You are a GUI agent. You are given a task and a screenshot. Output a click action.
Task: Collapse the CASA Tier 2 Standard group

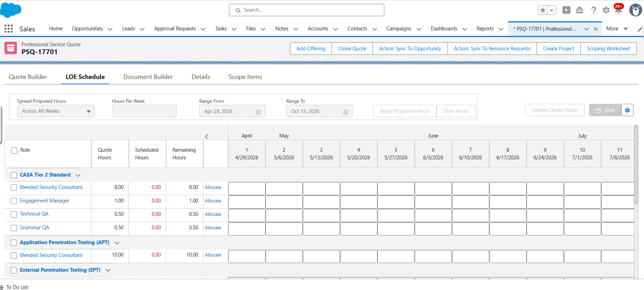click(78, 176)
